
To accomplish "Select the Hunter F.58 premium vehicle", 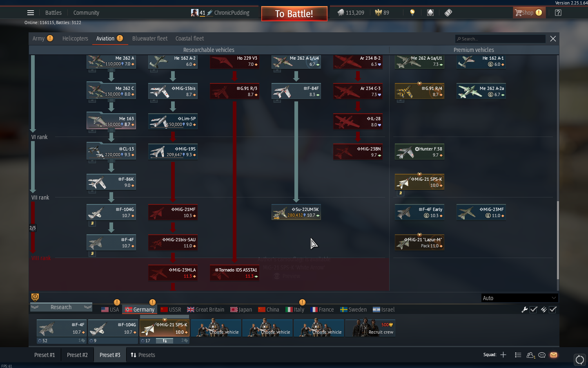I will (x=419, y=152).
